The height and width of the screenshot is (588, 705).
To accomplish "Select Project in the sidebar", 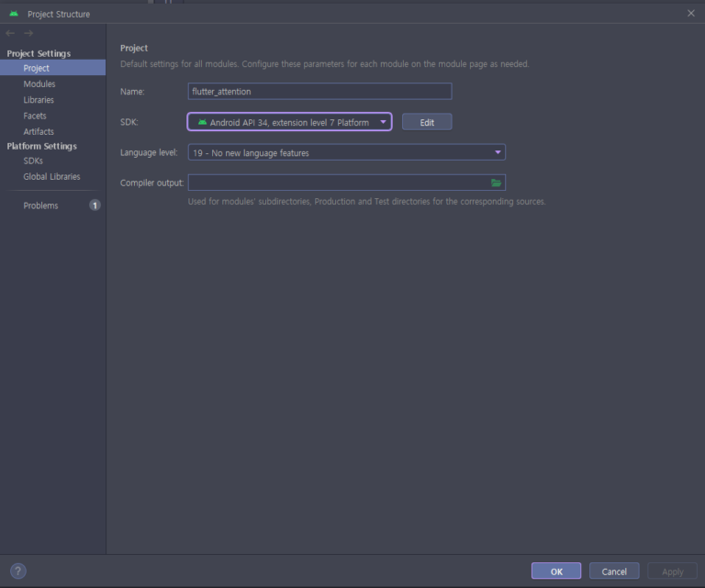I will (x=37, y=68).
